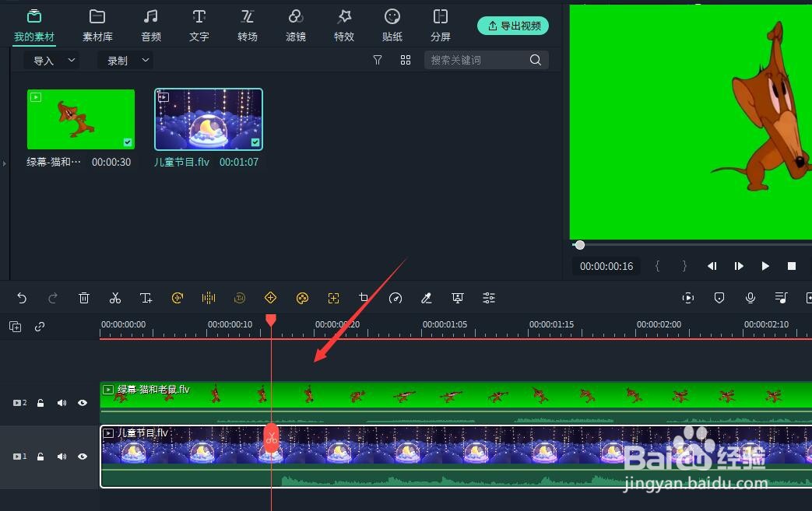The height and width of the screenshot is (511, 812).
Task: Open the green screen presentation icon
Action: tap(457, 298)
